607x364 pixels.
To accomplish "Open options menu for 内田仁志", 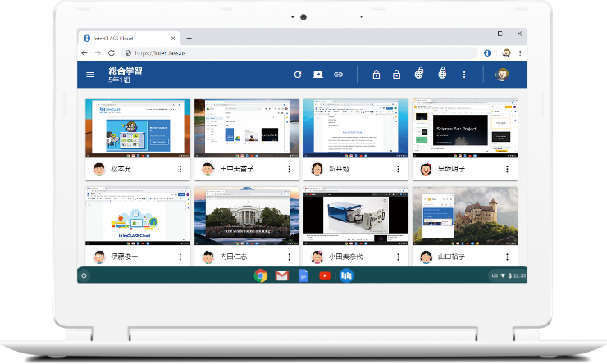I will 290,257.
